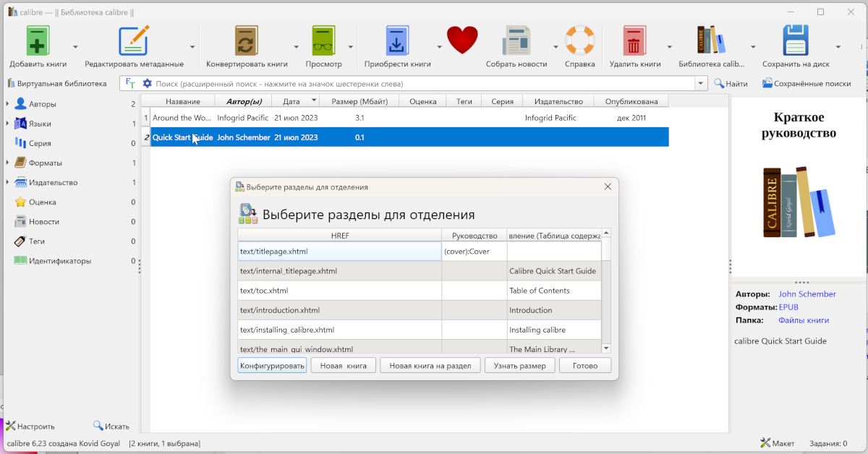Click the Save to disk floppy icon
The width and height of the screenshot is (868, 454).
[796, 40]
